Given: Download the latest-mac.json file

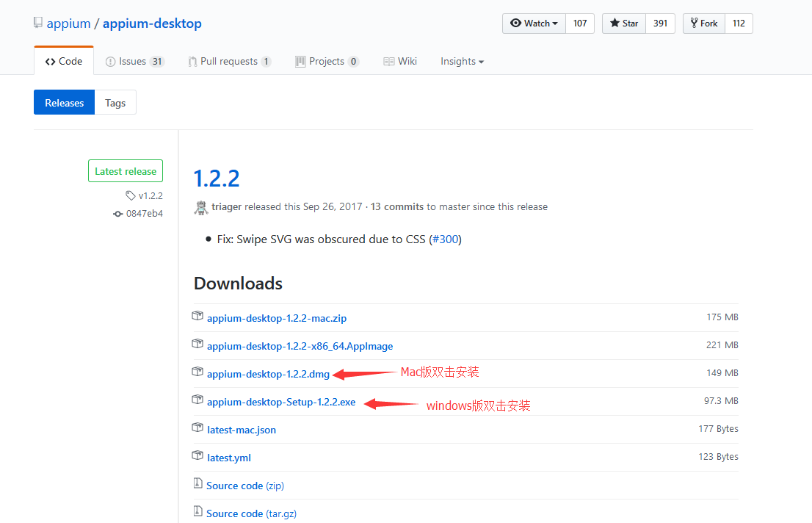Looking at the screenshot, I should [242, 430].
